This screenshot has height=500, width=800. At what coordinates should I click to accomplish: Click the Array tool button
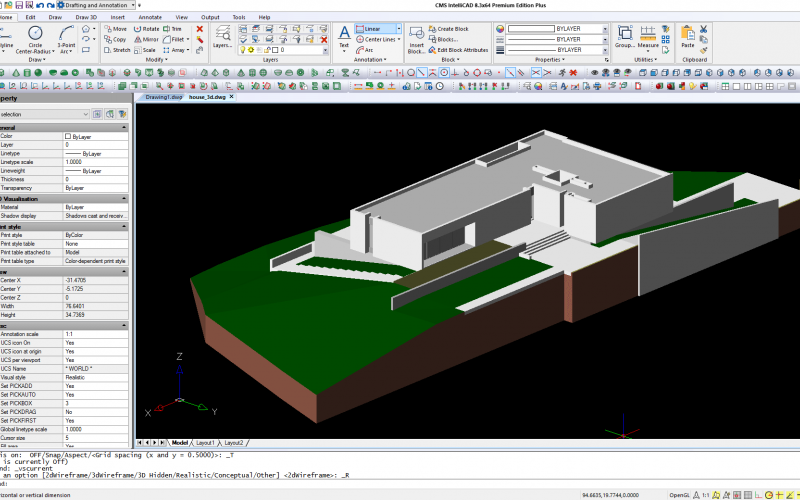pyautogui.click(x=174, y=50)
